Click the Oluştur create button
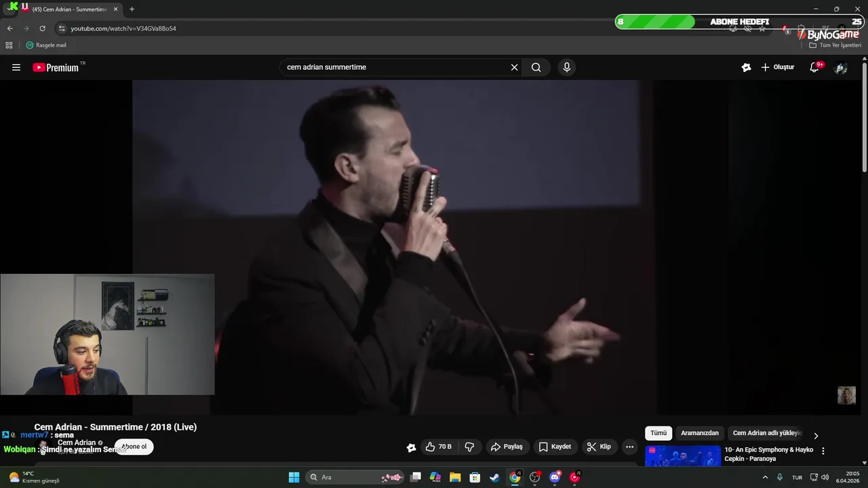Viewport: 868px width, 488px height. (x=778, y=67)
